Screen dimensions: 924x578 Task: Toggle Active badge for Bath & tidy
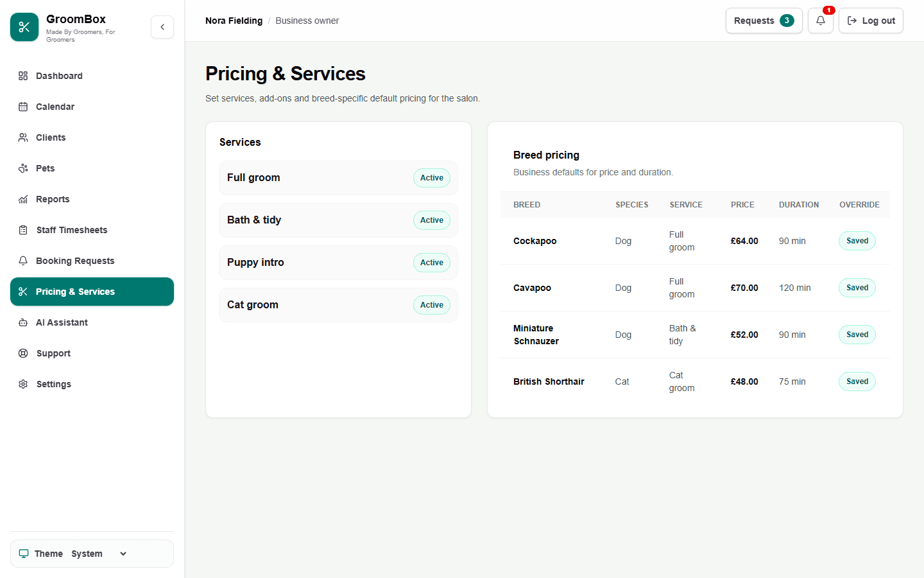[432, 220]
